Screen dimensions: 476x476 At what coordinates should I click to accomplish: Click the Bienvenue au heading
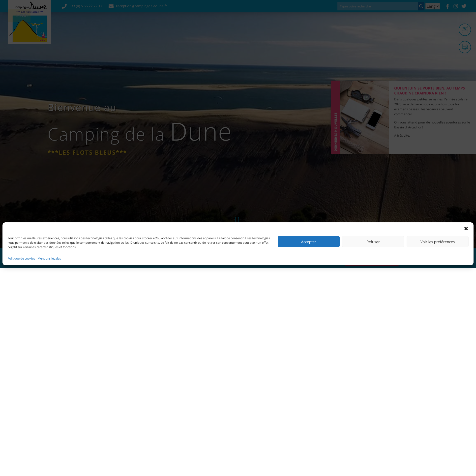click(82, 108)
